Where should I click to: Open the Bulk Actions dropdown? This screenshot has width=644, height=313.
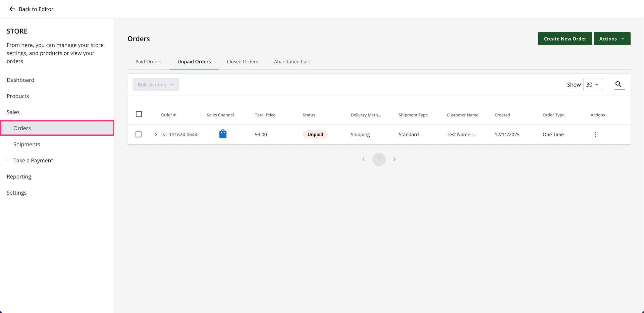click(x=156, y=85)
